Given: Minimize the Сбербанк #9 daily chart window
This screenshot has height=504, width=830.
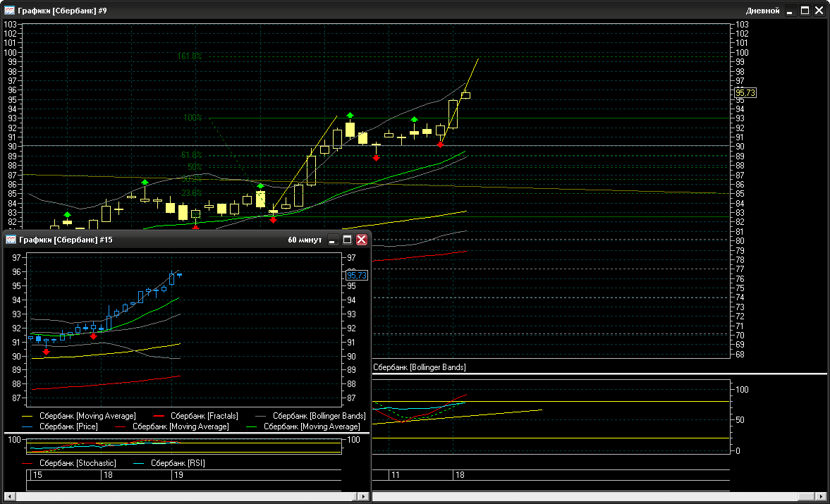Looking at the screenshot, I should click(x=791, y=11).
